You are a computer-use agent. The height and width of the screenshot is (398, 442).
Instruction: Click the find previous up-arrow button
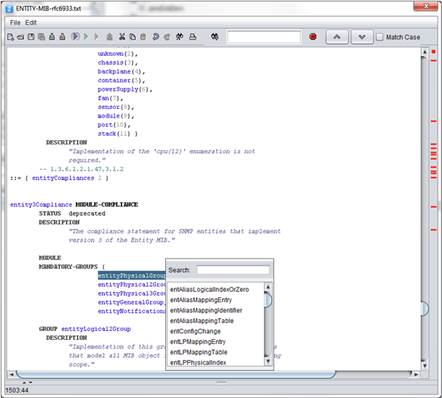point(337,37)
